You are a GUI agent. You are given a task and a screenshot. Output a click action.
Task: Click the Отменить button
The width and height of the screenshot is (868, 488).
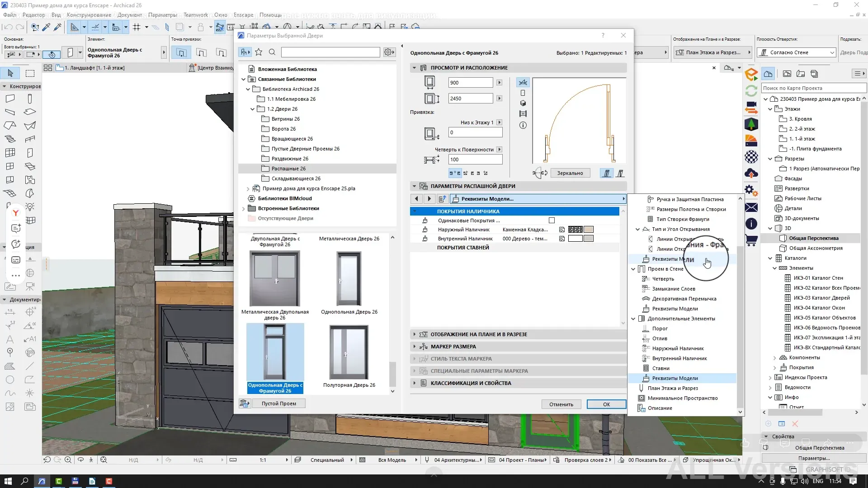[561, 404]
